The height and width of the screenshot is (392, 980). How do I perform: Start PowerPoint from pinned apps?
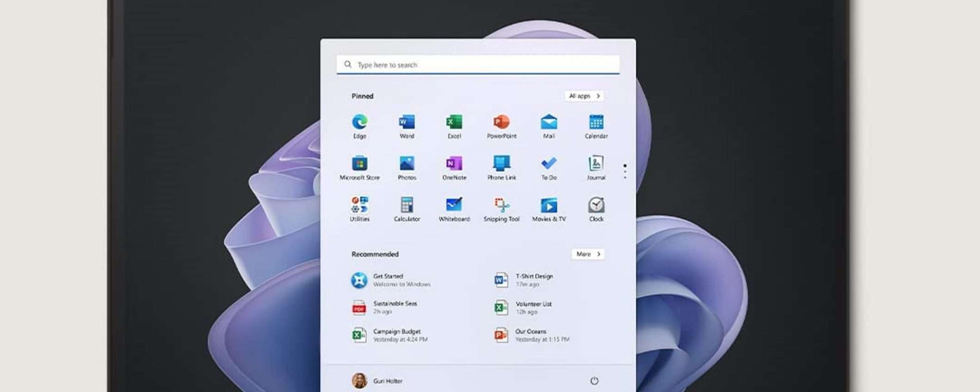(502, 126)
